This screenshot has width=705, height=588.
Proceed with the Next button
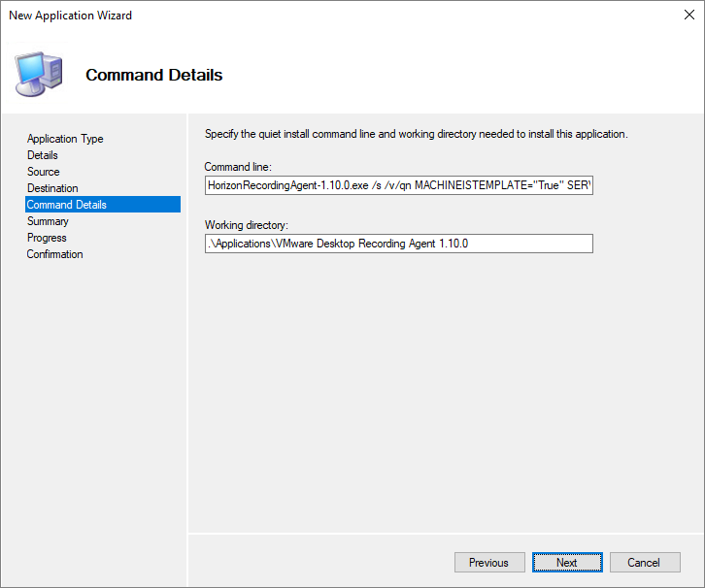click(567, 563)
